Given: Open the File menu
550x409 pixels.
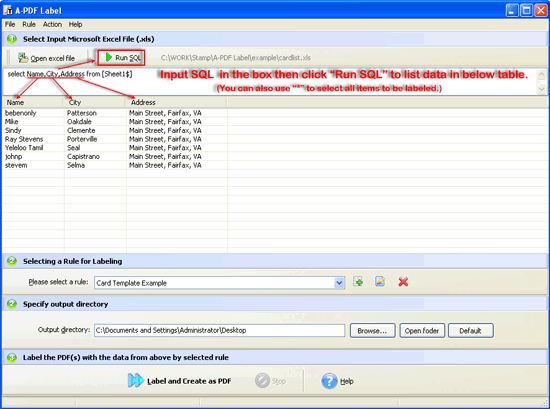Looking at the screenshot, I should [10, 24].
